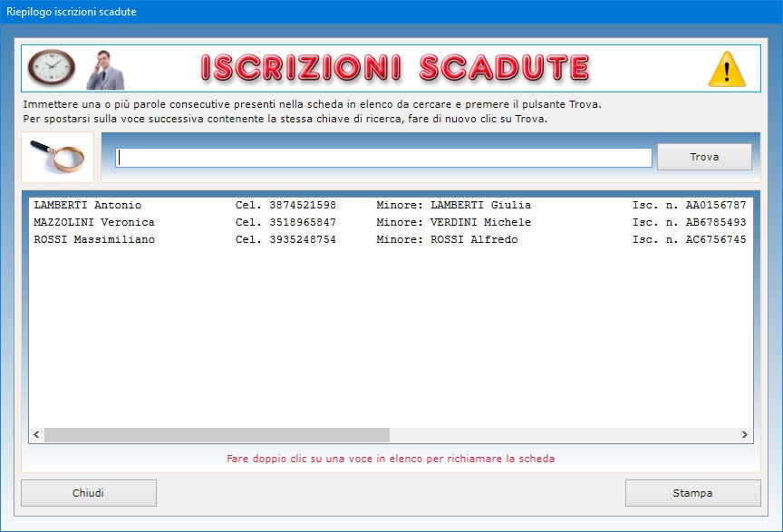Image resolution: width=783 pixels, height=532 pixels.
Task: Focus the search keyword text field
Action: [x=383, y=158]
